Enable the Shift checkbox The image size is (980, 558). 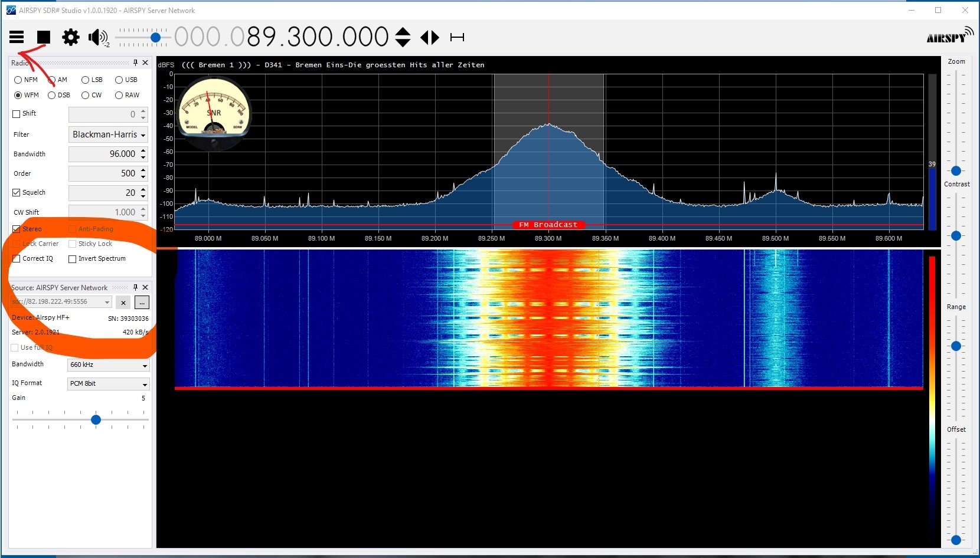pyautogui.click(x=17, y=114)
